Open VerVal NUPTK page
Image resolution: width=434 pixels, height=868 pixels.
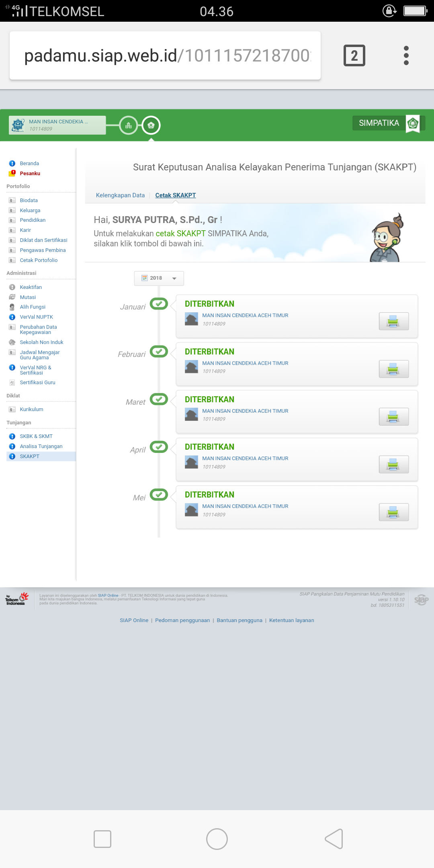[36, 317]
